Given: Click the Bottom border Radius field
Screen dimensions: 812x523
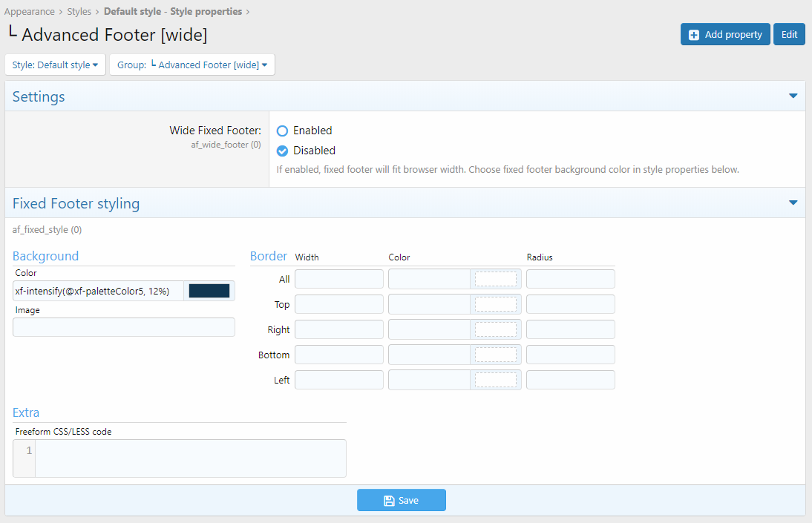Looking at the screenshot, I should [x=570, y=355].
